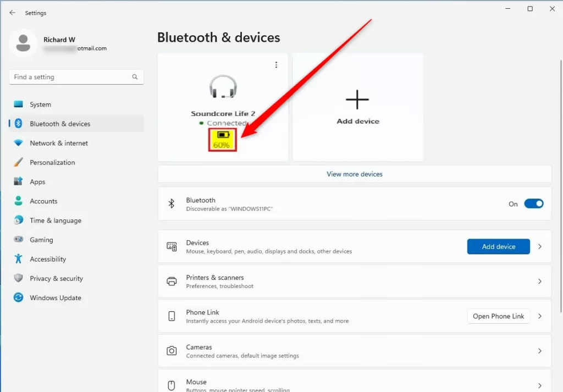The image size is (563, 392).
Task: Click the Apps sidebar icon
Action: click(18, 181)
